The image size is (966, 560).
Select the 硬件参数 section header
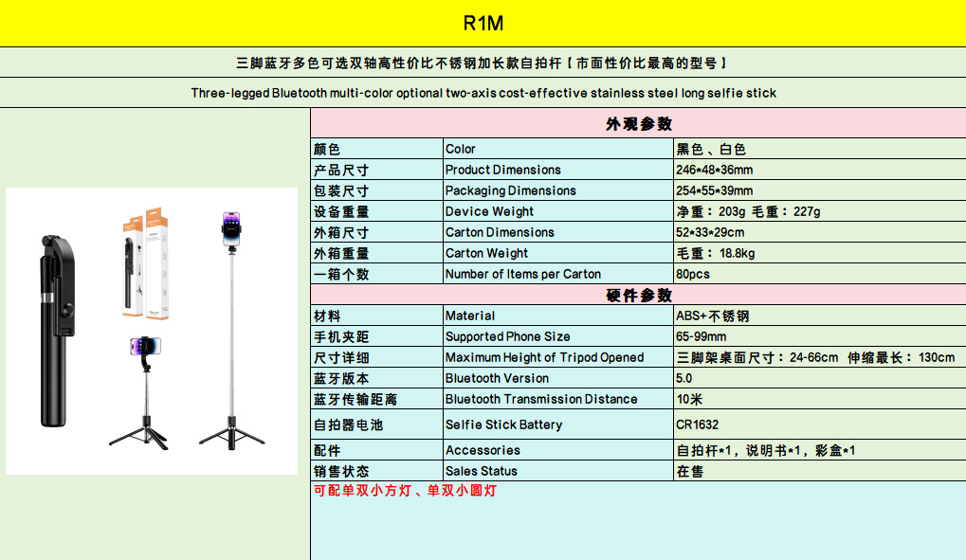click(638, 295)
